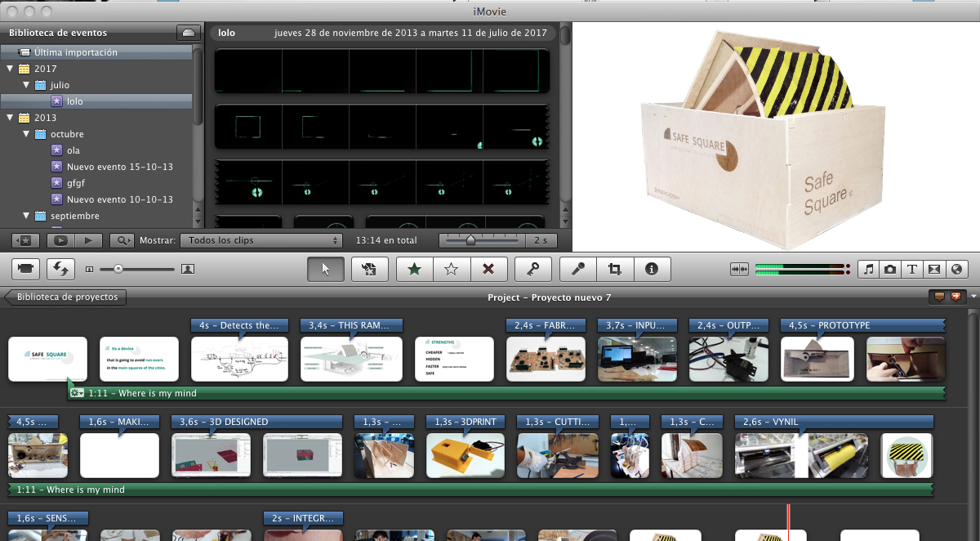This screenshot has width=980, height=541.
Task: Click the large thumbnail size icon
Action: click(x=188, y=268)
